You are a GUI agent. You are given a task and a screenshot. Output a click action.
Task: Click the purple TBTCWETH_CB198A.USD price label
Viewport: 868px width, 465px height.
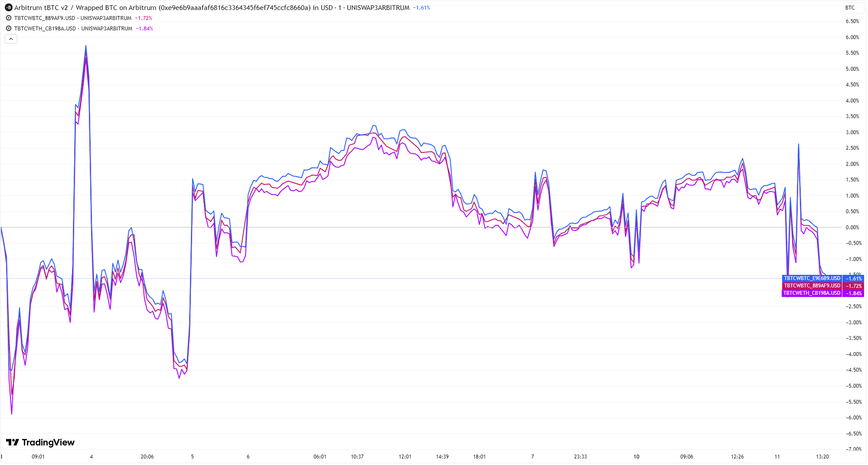[812, 293]
